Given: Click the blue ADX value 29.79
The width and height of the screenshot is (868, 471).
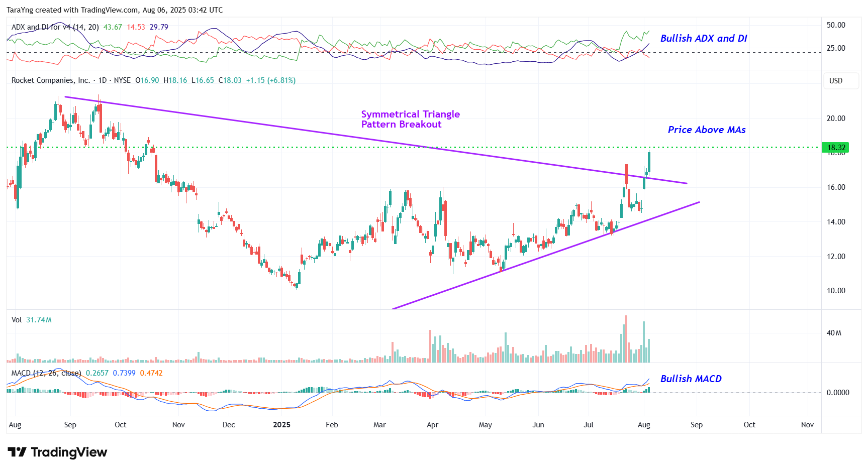Looking at the screenshot, I should (159, 27).
